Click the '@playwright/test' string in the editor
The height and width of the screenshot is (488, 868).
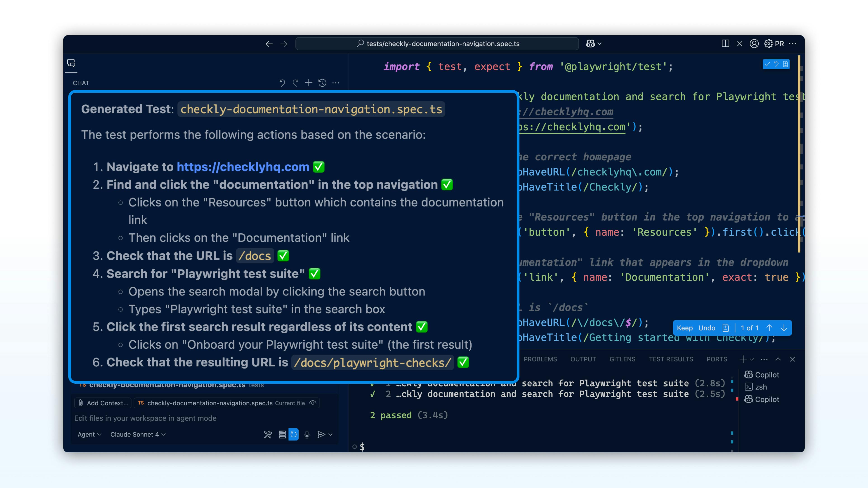[613, 67]
